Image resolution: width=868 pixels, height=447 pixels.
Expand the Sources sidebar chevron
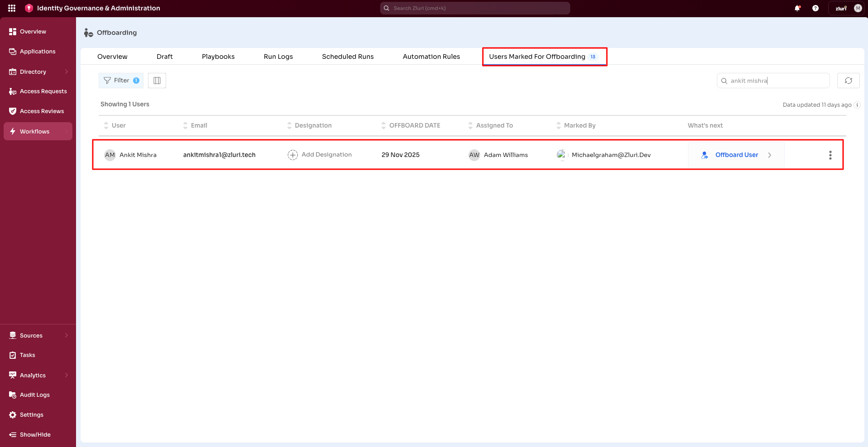tap(67, 336)
